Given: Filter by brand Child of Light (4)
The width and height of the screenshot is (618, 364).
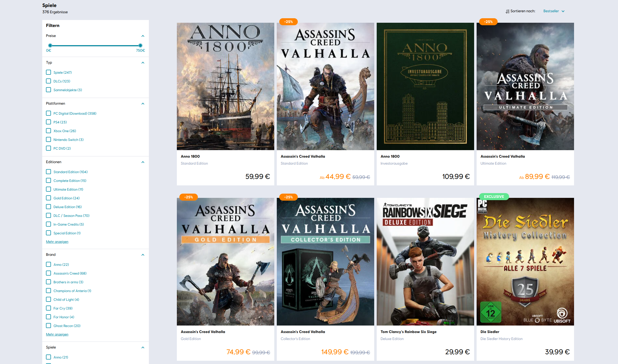Looking at the screenshot, I should click(48, 299).
